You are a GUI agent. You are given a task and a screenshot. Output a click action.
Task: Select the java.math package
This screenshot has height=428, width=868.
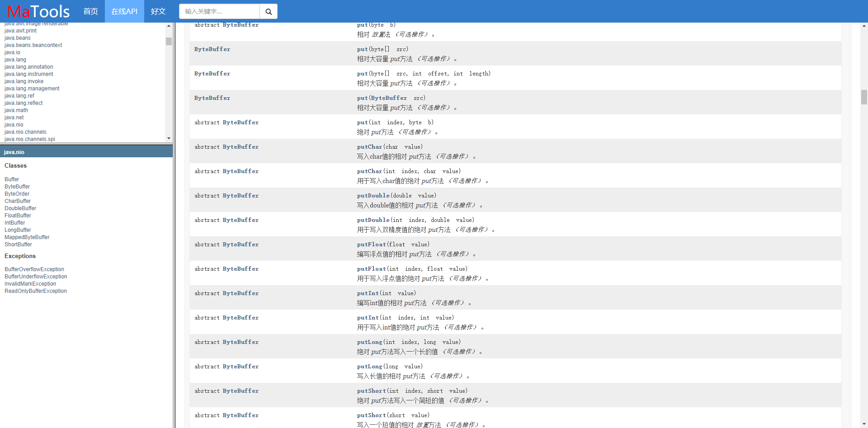tap(16, 110)
